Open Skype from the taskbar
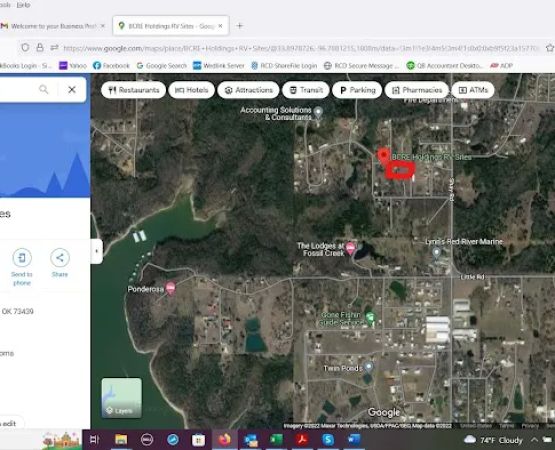 click(328, 440)
